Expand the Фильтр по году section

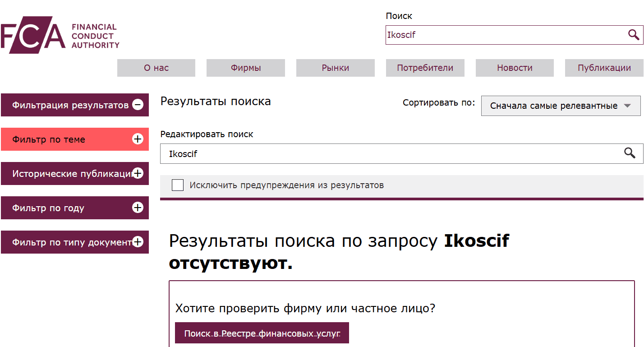pos(138,208)
